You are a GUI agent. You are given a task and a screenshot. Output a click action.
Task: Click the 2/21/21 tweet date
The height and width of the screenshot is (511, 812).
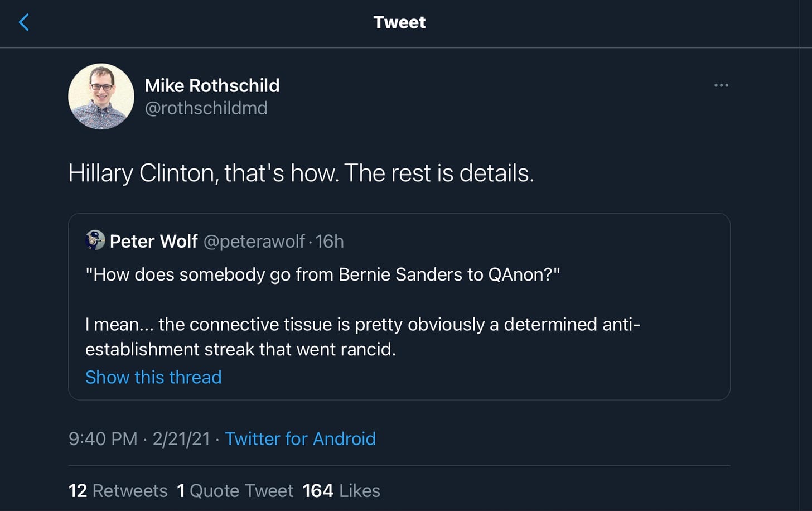(x=181, y=438)
